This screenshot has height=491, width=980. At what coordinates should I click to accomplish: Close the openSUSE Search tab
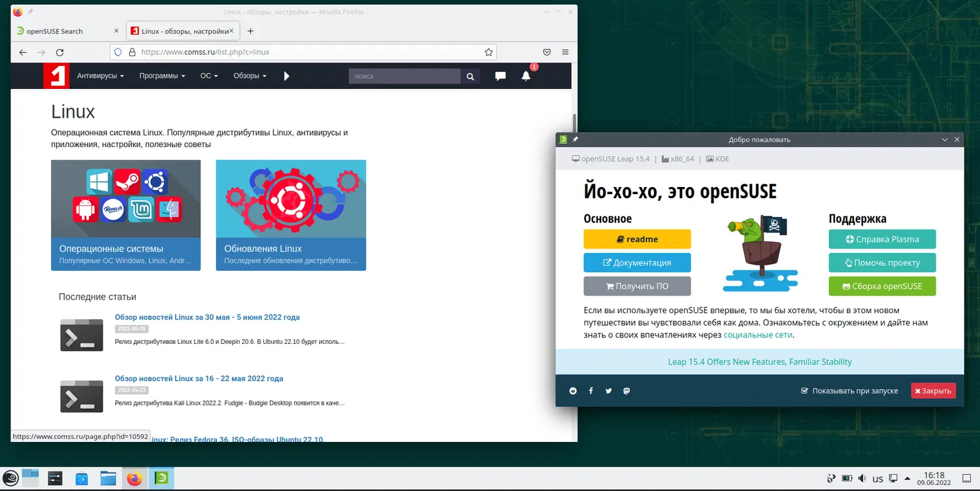(116, 31)
